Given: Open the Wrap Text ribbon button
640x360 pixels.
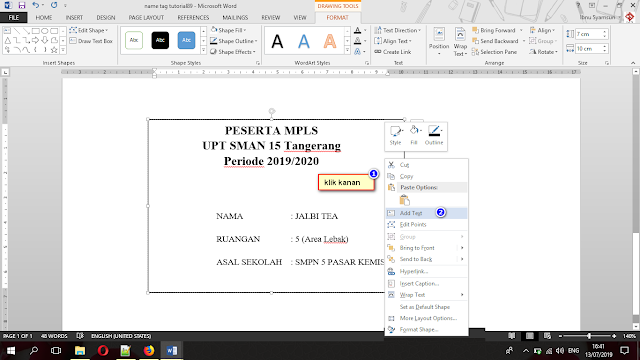Looking at the screenshot, I should point(460,42).
